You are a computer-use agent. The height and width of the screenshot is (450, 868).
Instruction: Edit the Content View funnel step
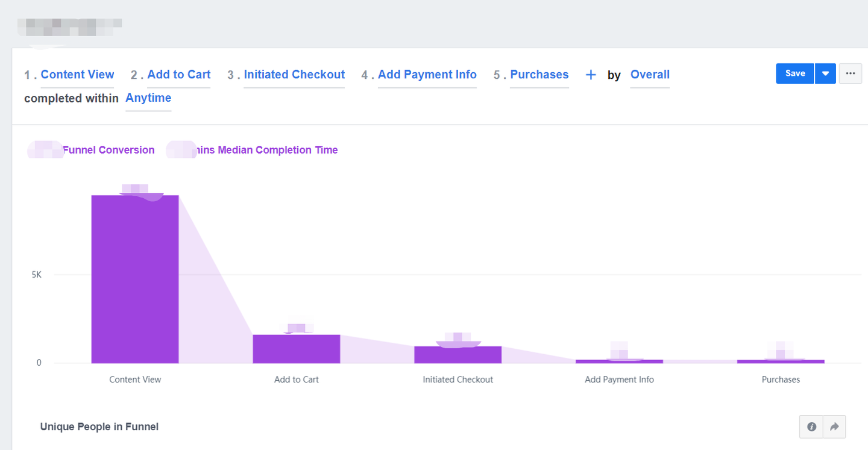77,75
